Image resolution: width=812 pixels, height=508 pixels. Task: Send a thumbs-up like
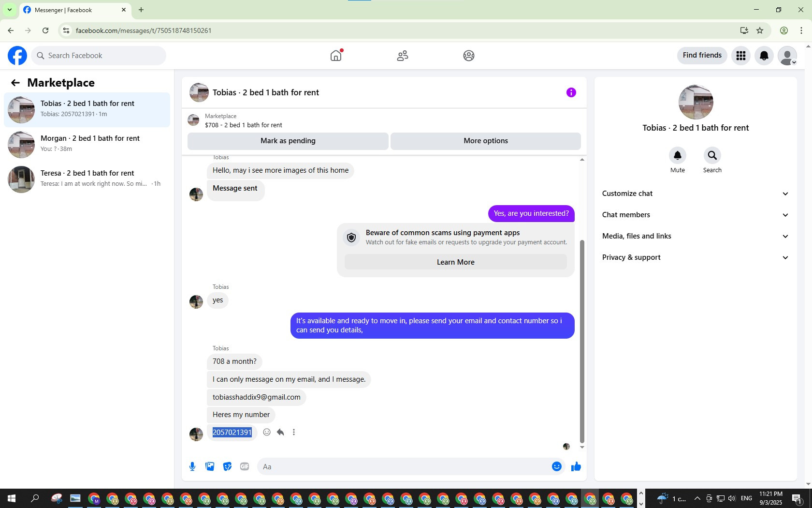pyautogui.click(x=576, y=466)
